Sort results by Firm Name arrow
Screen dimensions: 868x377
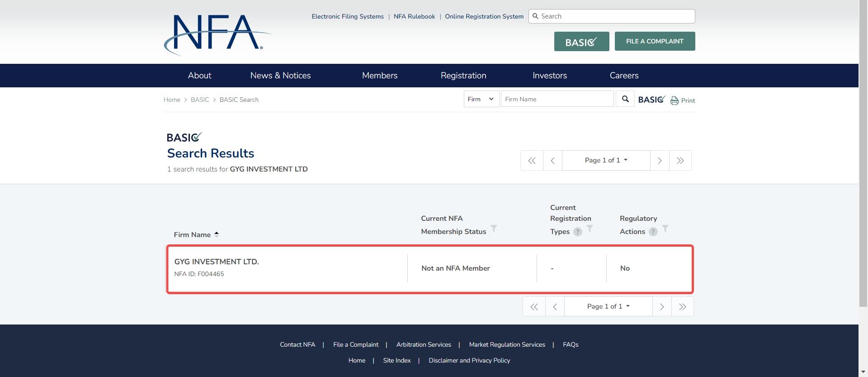pos(217,234)
